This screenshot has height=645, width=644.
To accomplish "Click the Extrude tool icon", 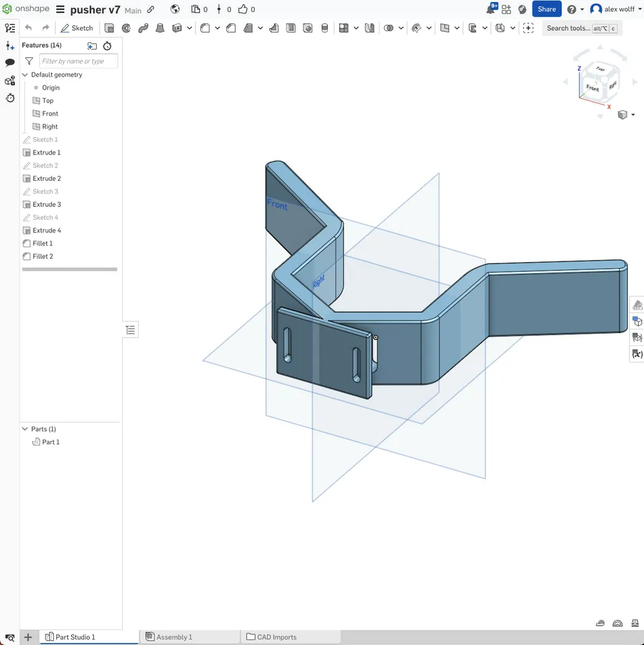I will click(x=109, y=28).
